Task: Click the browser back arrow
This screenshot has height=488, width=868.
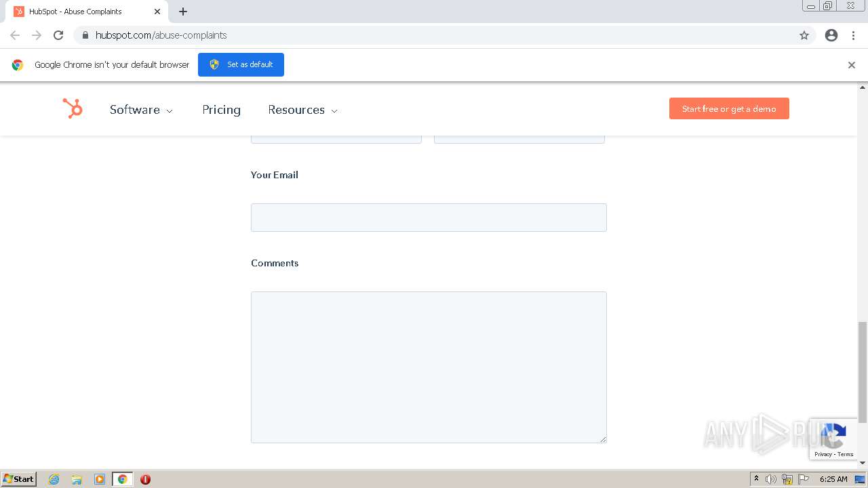Action: click(15, 35)
